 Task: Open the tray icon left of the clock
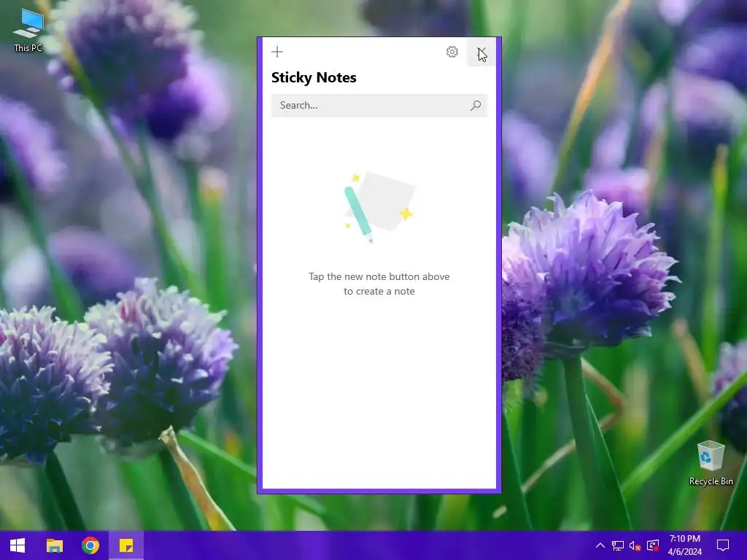[x=653, y=545]
